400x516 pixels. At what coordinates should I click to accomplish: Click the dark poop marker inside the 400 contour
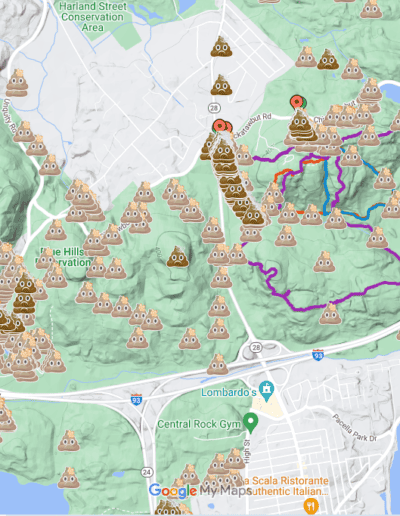(x=178, y=257)
